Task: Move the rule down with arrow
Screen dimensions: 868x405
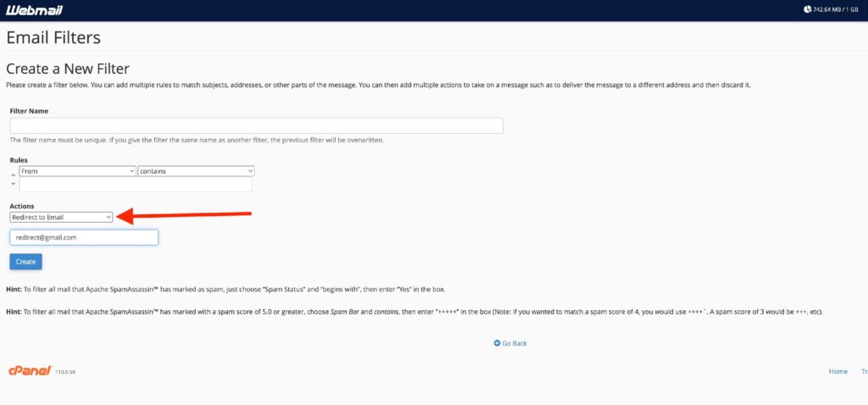Action: [x=13, y=184]
